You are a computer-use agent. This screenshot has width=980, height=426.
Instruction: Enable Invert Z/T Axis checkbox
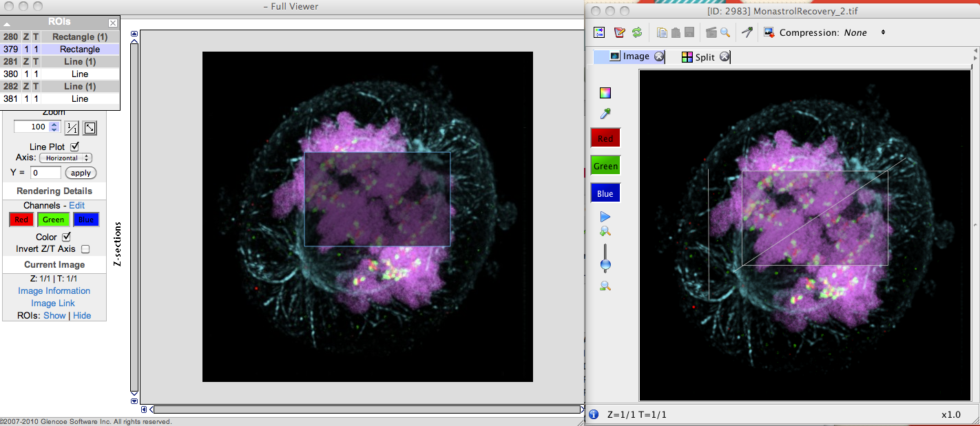coord(86,249)
